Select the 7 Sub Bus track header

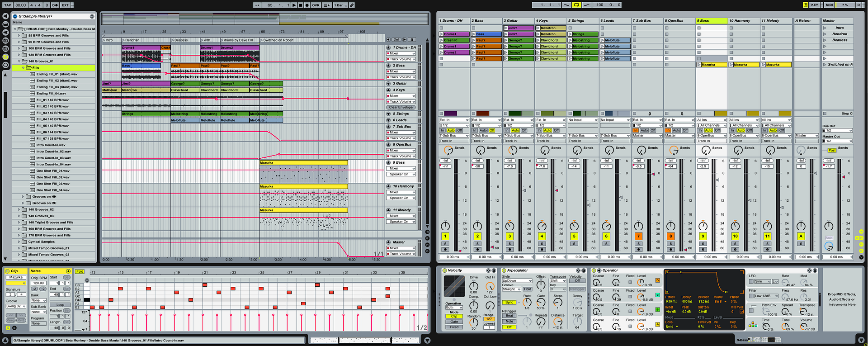point(647,21)
